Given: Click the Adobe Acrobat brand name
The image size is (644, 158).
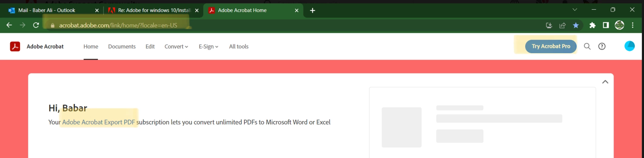Looking at the screenshot, I should (45, 46).
